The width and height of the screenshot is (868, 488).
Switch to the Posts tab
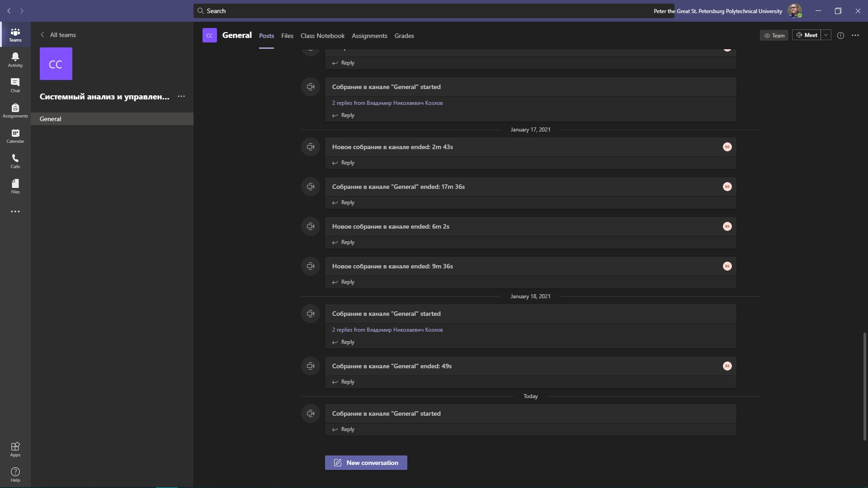tap(266, 36)
